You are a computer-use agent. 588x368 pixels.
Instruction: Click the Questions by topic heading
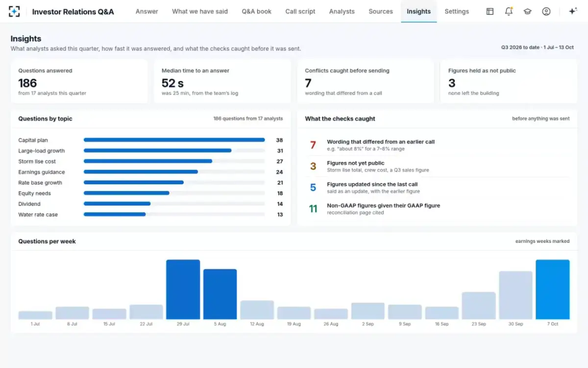(45, 119)
